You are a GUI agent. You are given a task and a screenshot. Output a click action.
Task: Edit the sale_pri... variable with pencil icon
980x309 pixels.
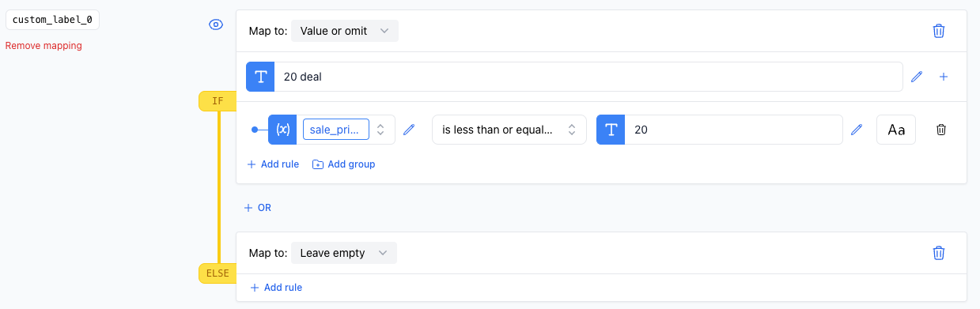(x=409, y=130)
